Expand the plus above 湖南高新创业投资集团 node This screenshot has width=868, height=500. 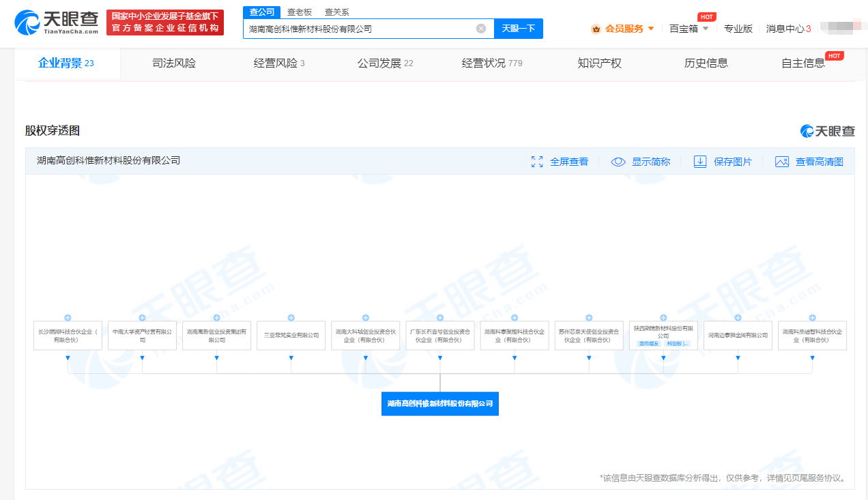pyautogui.click(x=216, y=318)
